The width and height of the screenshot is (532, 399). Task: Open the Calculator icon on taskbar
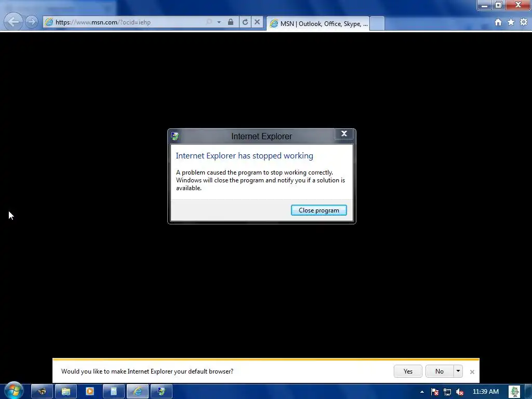114,392
